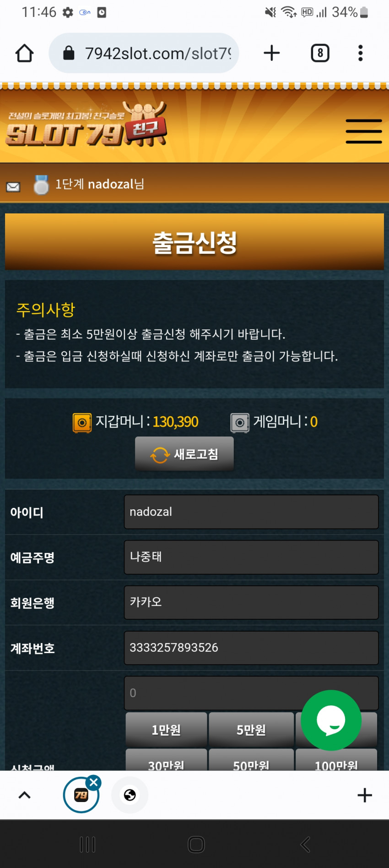
Task: Tap the medal level badge icon
Action: [41, 185]
